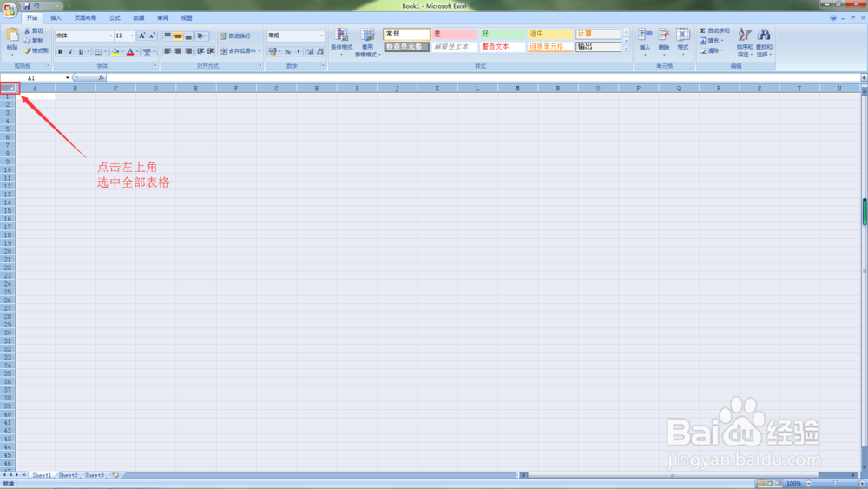Open the 字体 font dialog launcher
Image resolution: width=868 pixels, height=489 pixels.
[x=155, y=65]
